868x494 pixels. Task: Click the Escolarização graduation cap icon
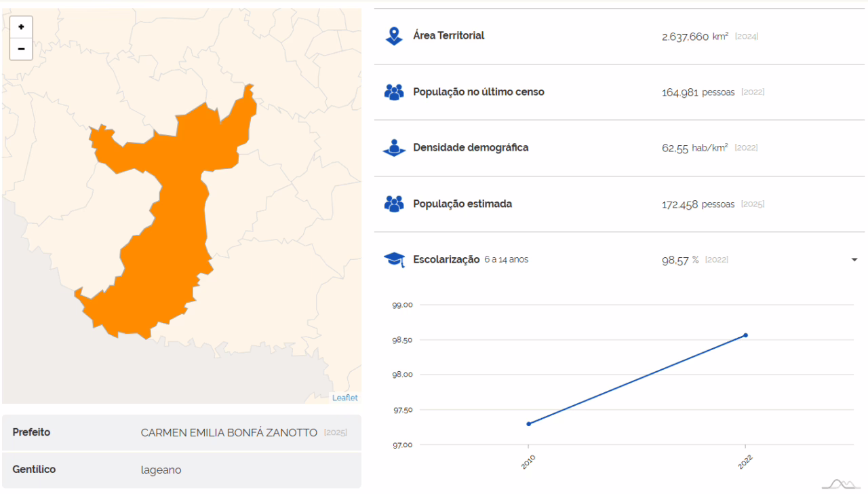(394, 259)
